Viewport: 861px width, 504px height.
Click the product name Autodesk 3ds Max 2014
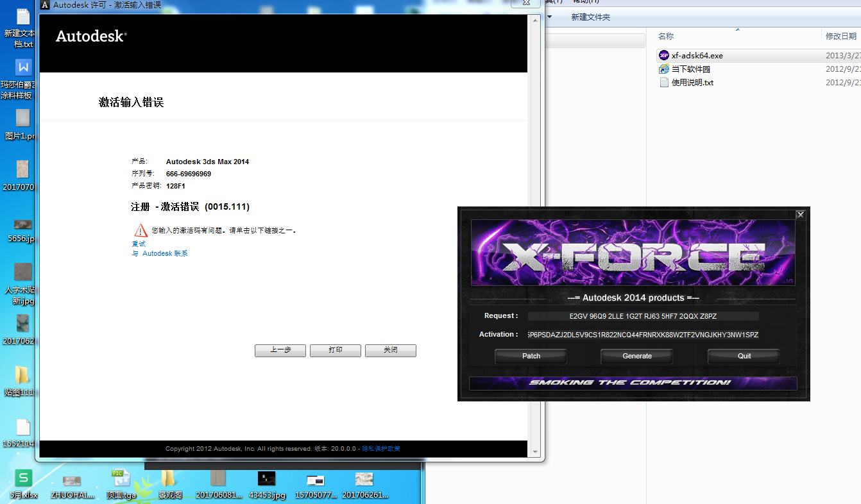(x=207, y=162)
